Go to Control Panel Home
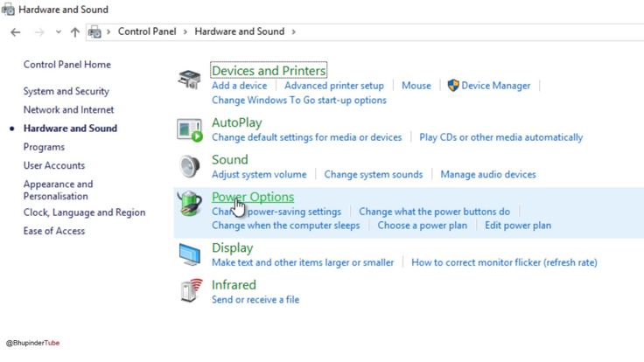644x362 pixels. 67,65
